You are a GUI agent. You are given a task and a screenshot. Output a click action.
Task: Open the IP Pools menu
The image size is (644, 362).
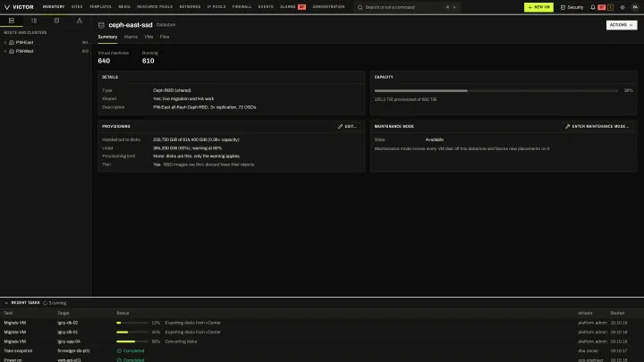point(216,7)
